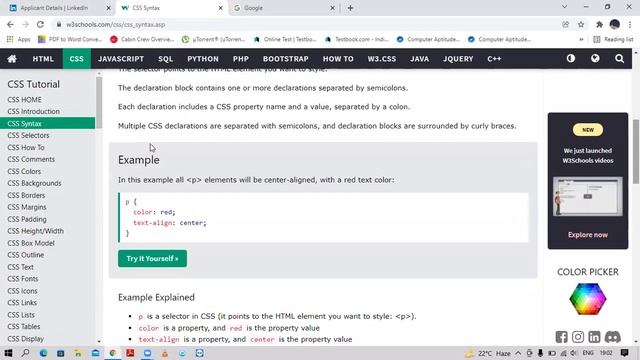Click browser forward arrow

(25, 24)
